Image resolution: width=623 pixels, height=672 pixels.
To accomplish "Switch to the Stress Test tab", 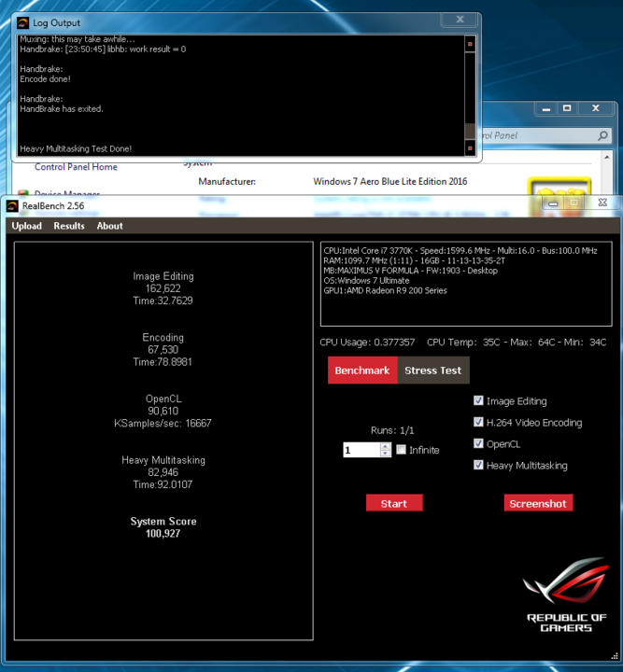I will coord(433,371).
